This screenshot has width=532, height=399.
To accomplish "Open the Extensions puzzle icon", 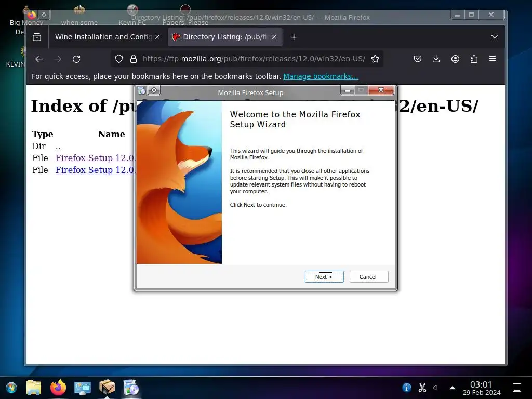I will click(474, 59).
